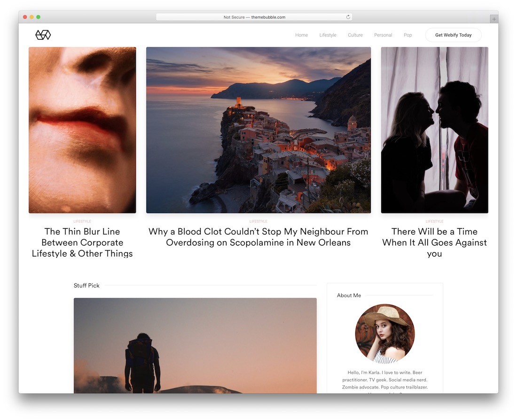Open the hiker silhouette Stuff Pick image

point(195,345)
